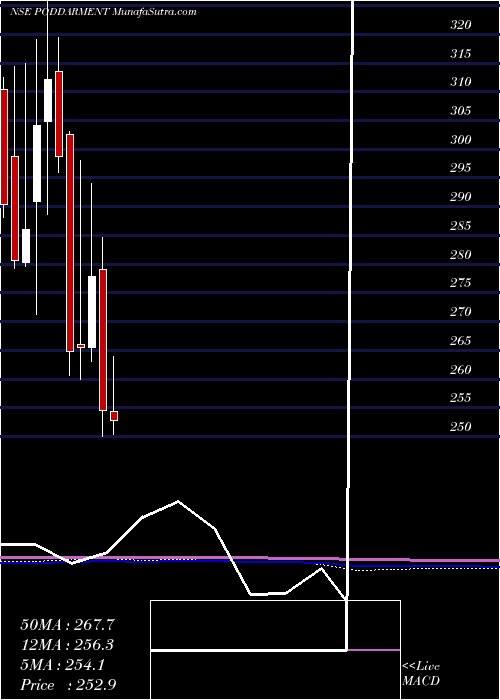Image resolution: width=500 pixels, height=700 pixels.
Task: Click the 275 price axis label
Action: tap(460, 283)
